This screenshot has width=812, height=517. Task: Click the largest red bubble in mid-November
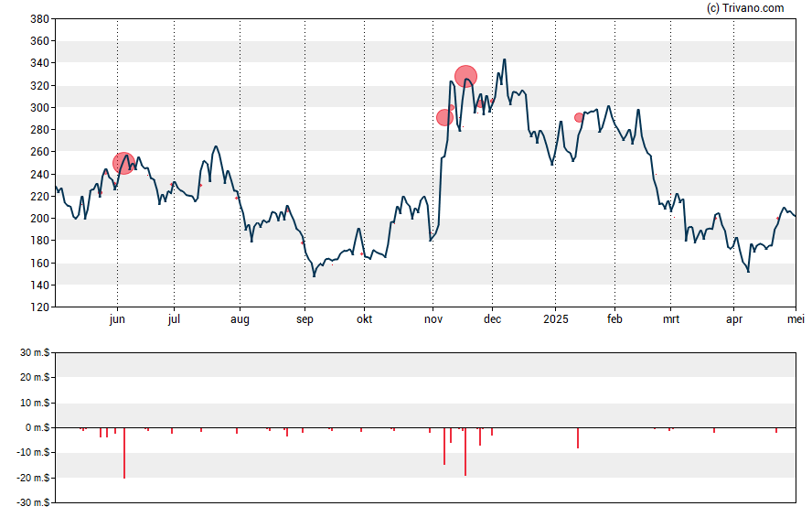pyautogui.click(x=466, y=76)
